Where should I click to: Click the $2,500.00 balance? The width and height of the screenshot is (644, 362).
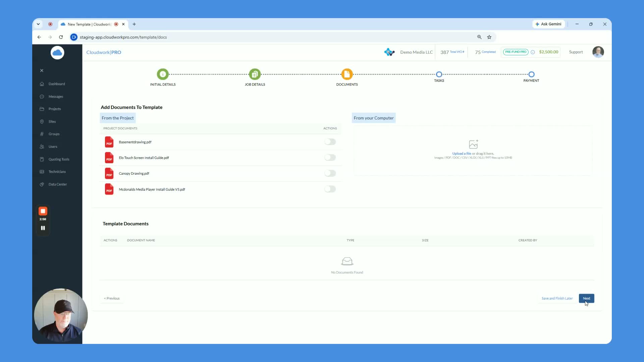point(548,52)
